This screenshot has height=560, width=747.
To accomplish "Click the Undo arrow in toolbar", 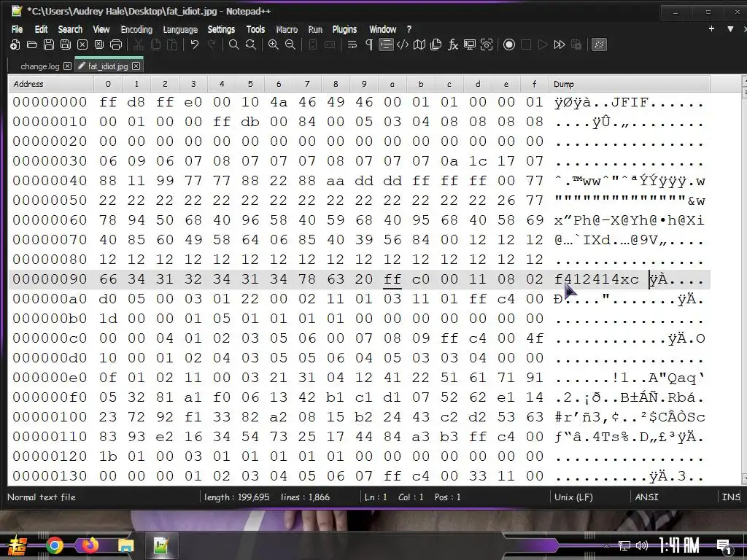I will [x=194, y=44].
